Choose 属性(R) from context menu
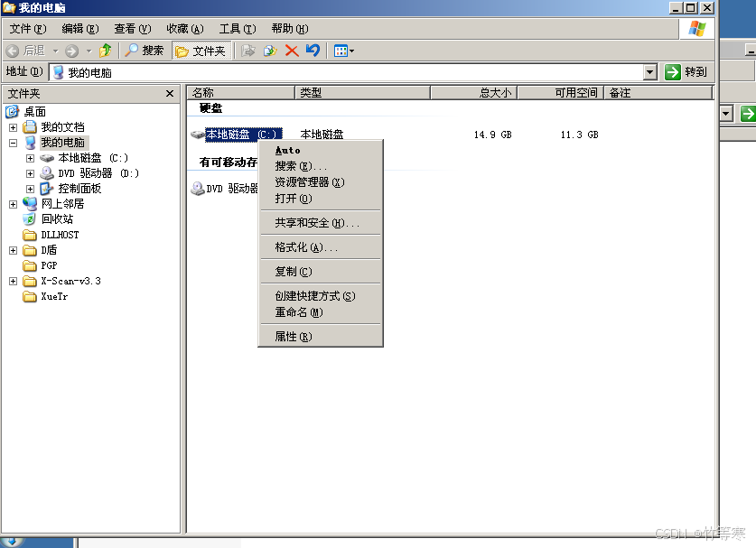The width and height of the screenshot is (756, 548). click(293, 337)
